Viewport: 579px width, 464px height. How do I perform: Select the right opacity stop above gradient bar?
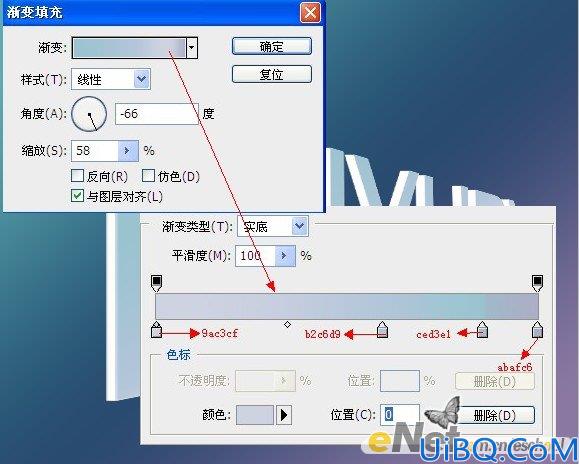(x=537, y=283)
